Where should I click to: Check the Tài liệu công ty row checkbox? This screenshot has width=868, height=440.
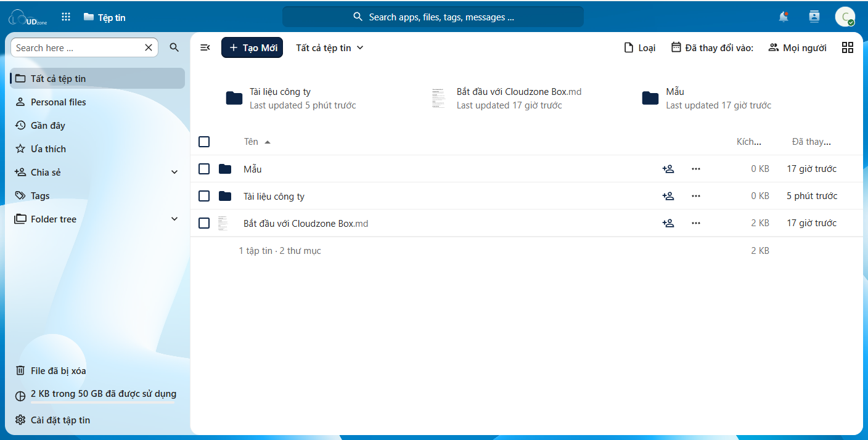point(204,196)
